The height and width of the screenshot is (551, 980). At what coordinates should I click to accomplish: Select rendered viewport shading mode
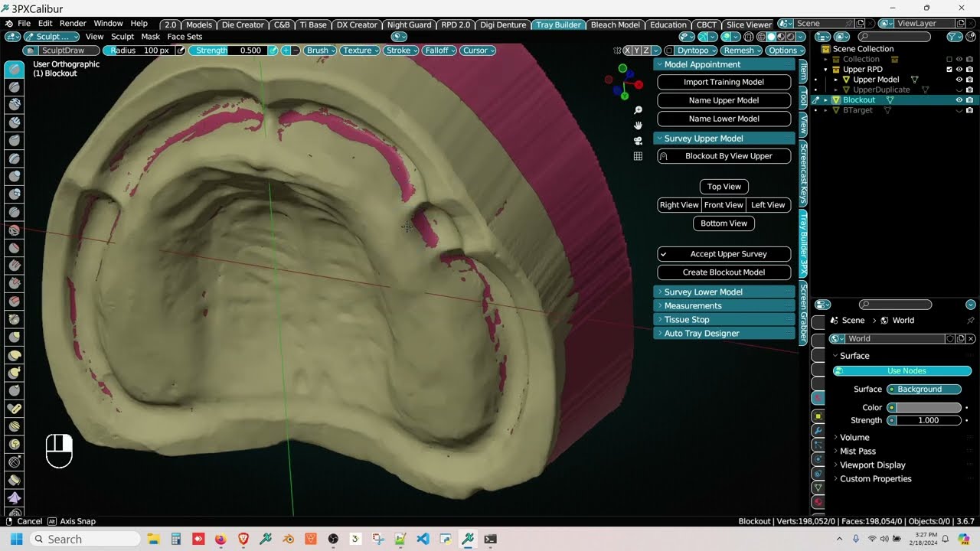point(791,37)
